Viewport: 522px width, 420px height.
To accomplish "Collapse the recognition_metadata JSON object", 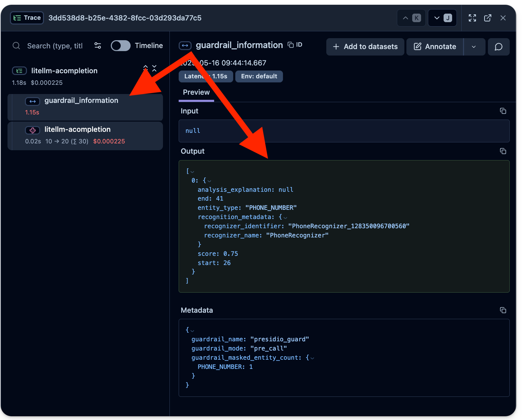I will pyautogui.click(x=285, y=217).
